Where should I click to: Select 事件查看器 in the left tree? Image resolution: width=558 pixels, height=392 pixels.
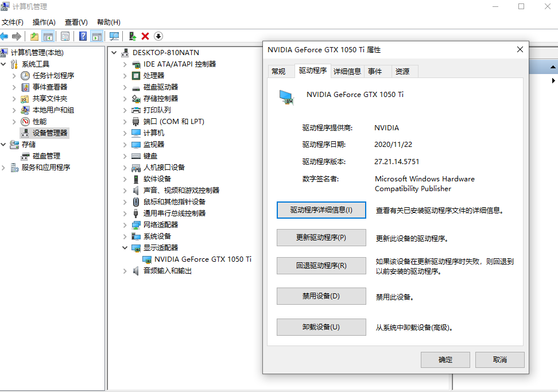pyautogui.click(x=50, y=87)
